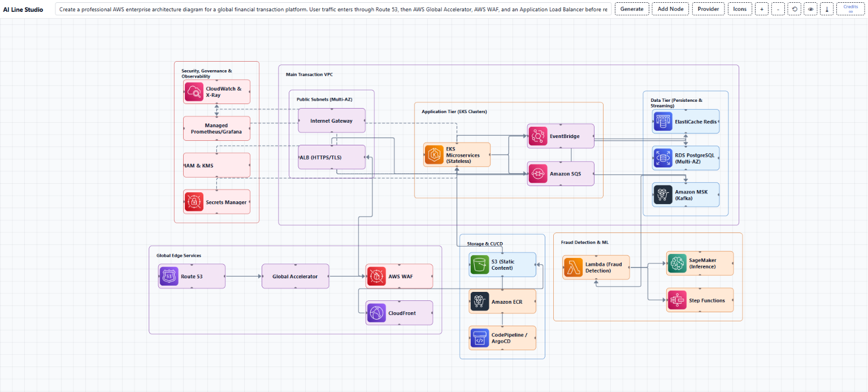
Task: Select the Amazon MSK Kafka icon
Action: 663,195
